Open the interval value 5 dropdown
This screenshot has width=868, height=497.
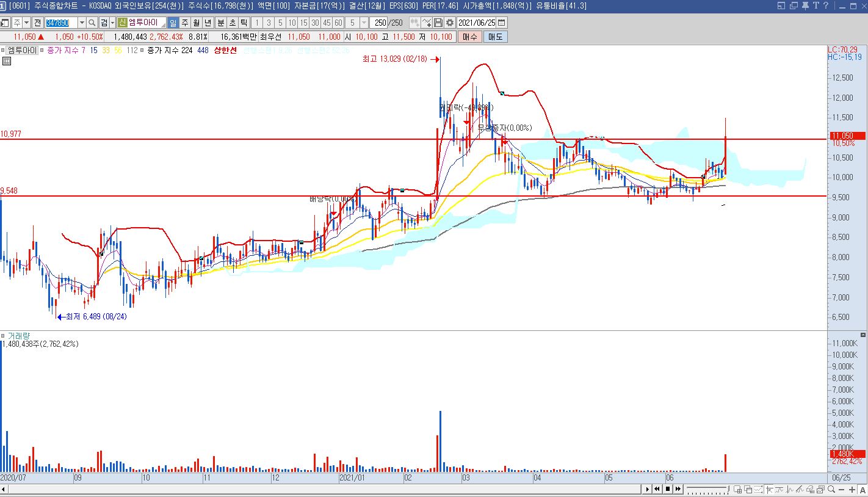tap(364, 23)
